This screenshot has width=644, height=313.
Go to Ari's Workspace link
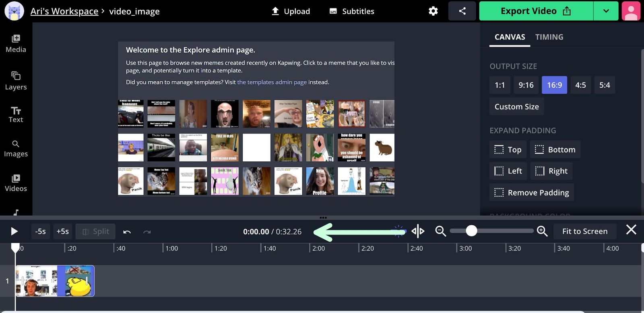coord(64,11)
